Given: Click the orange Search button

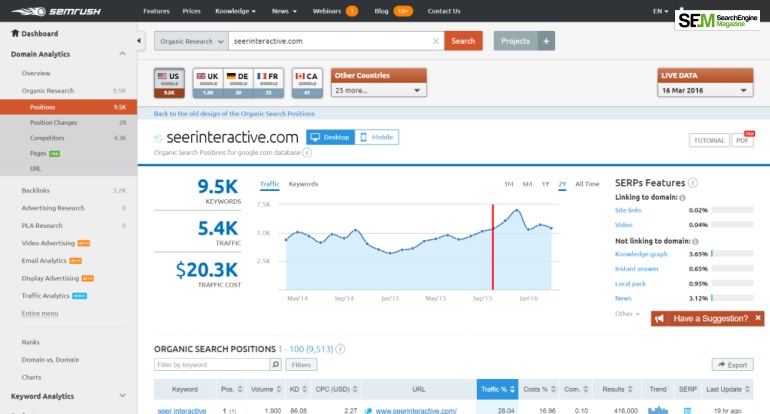Looking at the screenshot, I should [x=463, y=41].
